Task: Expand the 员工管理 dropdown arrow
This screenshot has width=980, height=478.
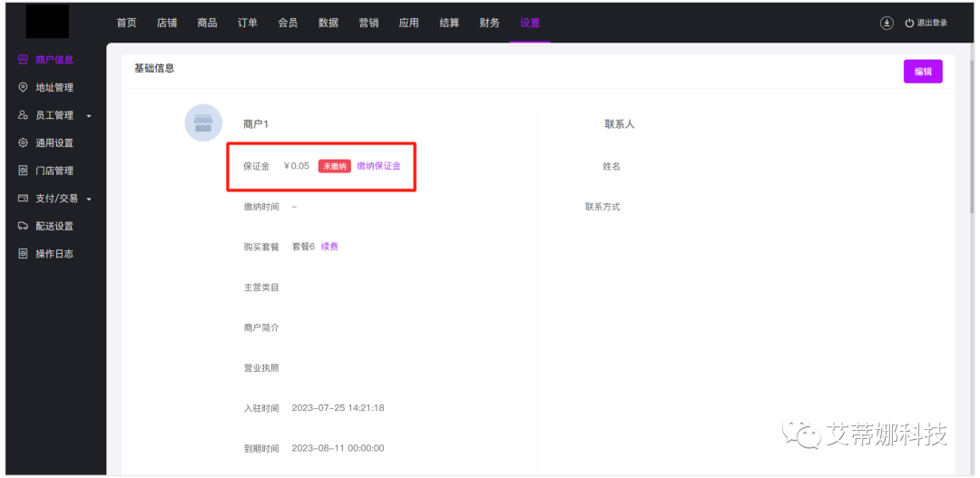Action: pyautogui.click(x=89, y=116)
